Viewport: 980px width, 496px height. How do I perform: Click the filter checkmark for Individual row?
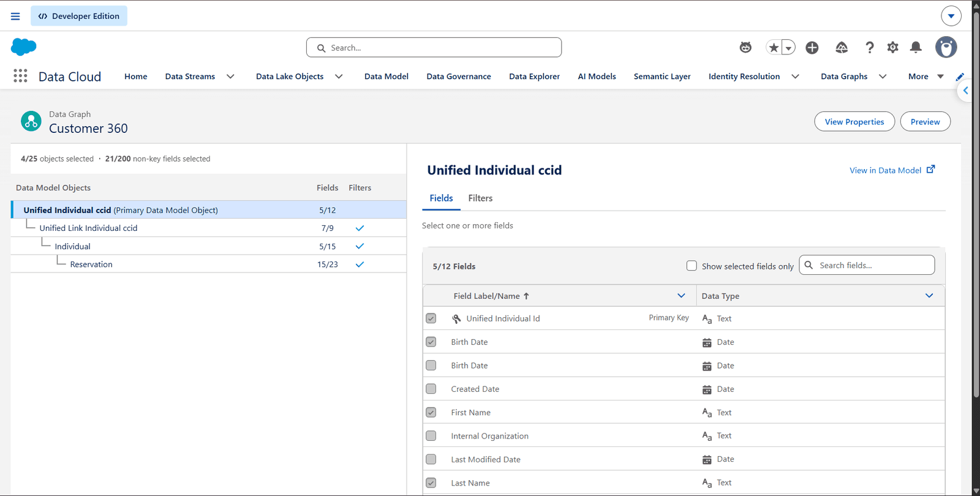[x=360, y=246]
